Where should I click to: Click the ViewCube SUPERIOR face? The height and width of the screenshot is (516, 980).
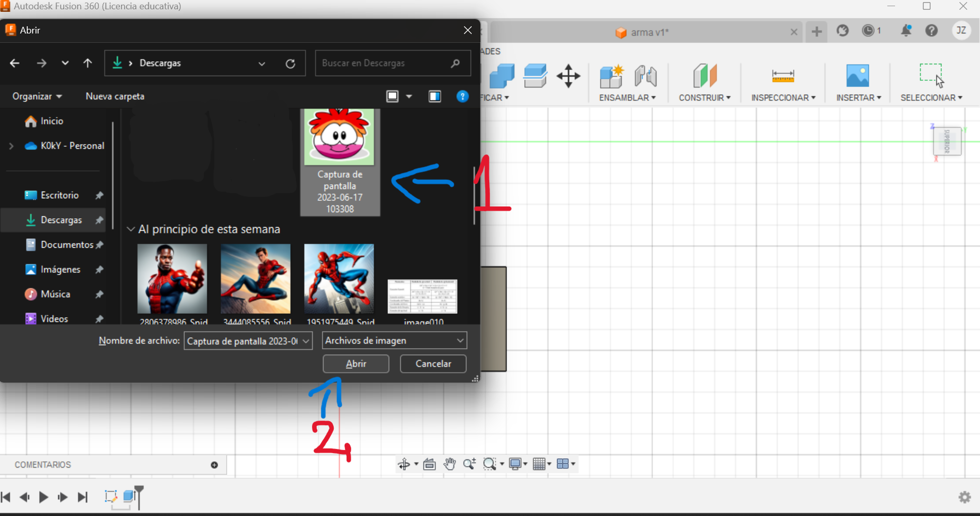click(947, 141)
